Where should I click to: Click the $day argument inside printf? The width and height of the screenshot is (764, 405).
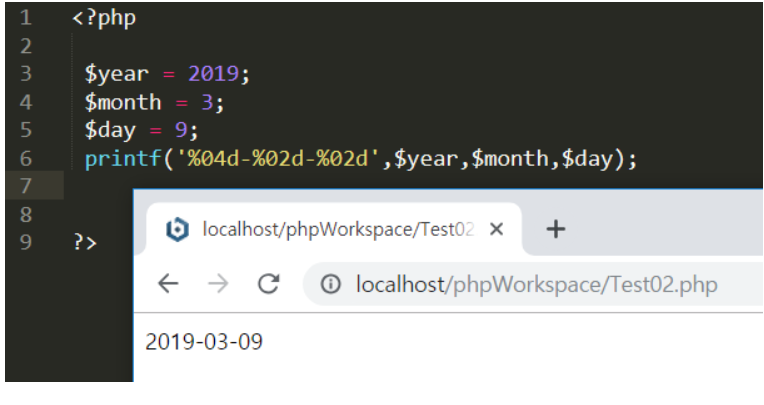click(x=587, y=159)
